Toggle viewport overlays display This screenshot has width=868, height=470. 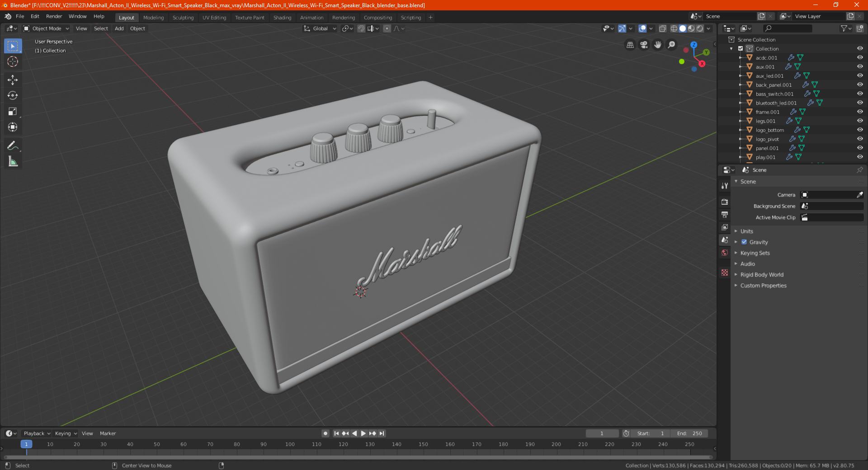(x=642, y=28)
